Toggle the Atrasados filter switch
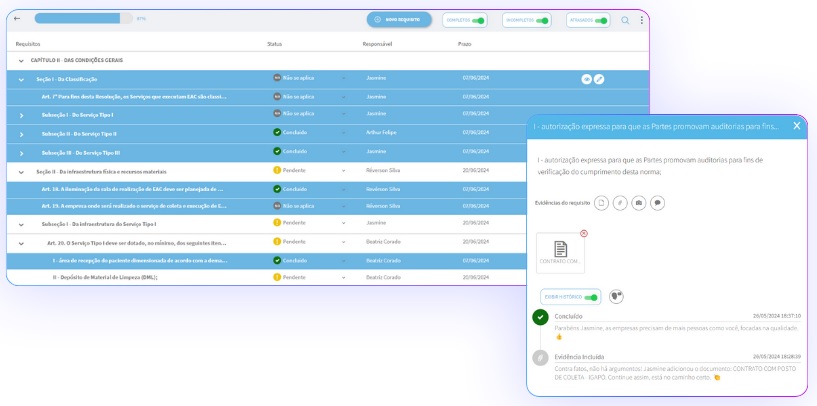The height and width of the screenshot is (406, 817). click(x=602, y=20)
